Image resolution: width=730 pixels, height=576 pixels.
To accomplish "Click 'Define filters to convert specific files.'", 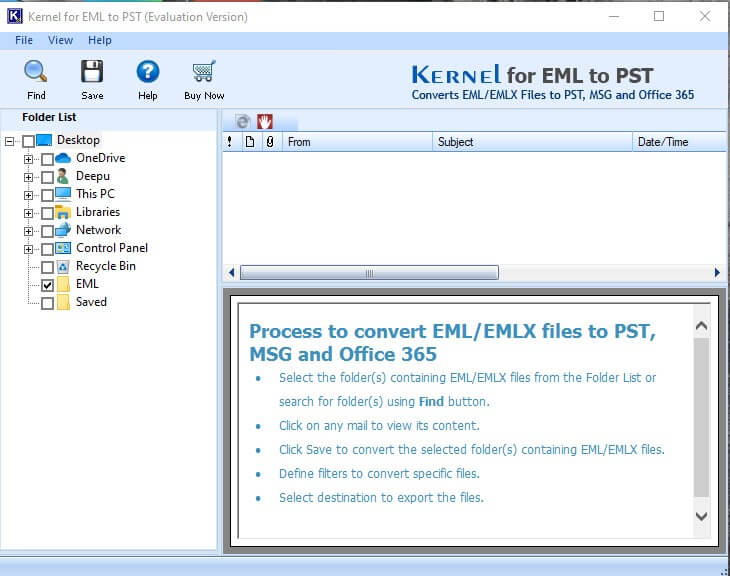I will [x=379, y=474].
